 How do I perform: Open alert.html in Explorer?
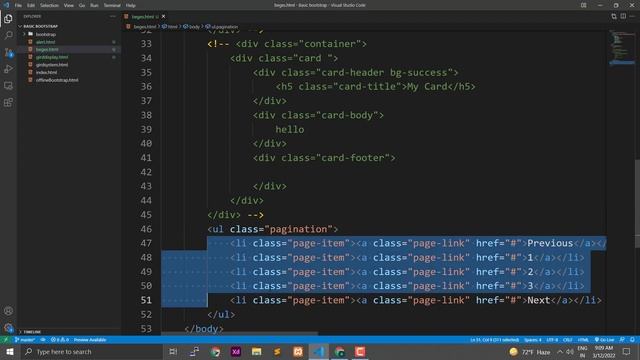(x=45, y=42)
